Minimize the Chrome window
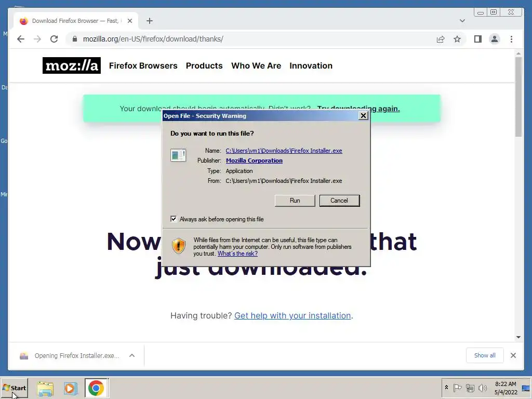The image size is (532, 399). (x=481, y=12)
